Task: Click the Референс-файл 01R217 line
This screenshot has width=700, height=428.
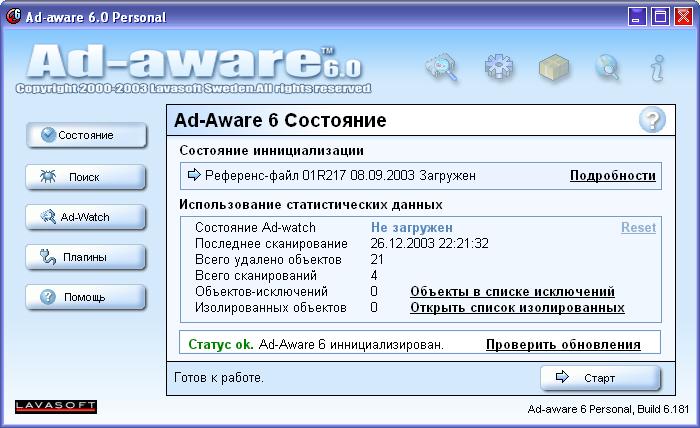Action: [x=340, y=175]
